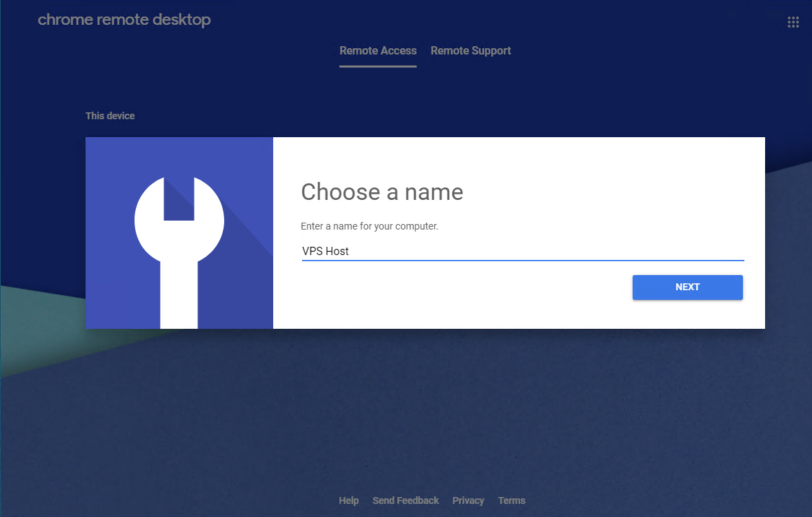Open the Privacy footer link
This screenshot has width=812, height=517.
(x=468, y=500)
